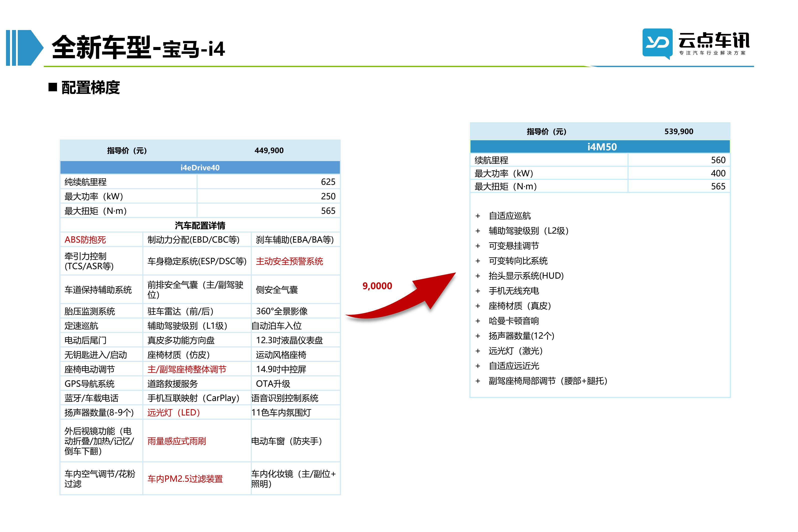Image resolution: width=798 pixels, height=532 pixels.
Task: Select the 汽车配置详情 heading
Action: point(200,225)
